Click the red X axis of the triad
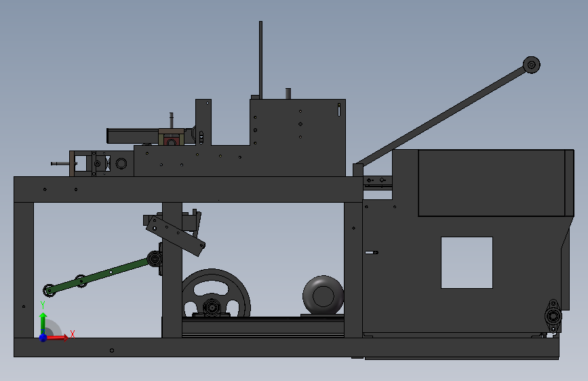The image size is (588, 381). point(58,338)
